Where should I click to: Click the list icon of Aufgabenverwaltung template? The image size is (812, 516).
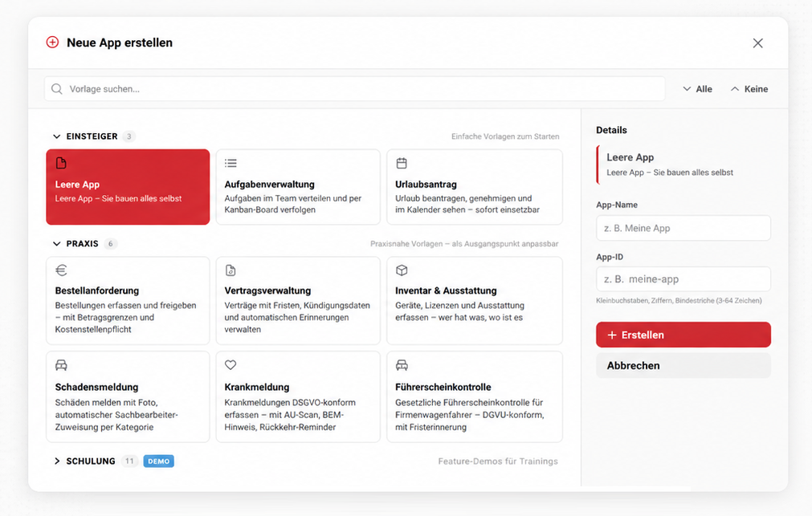tap(231, 164)
